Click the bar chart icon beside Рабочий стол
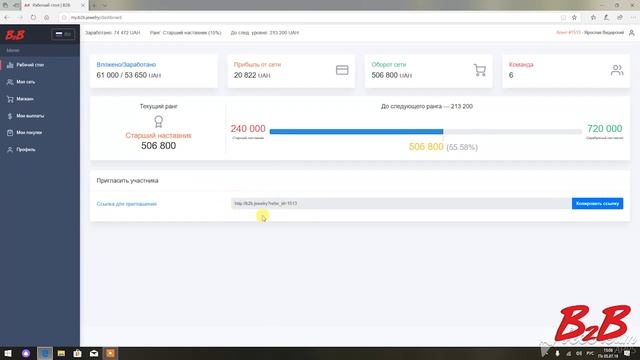This screenshot has height=360, width=640. coord(10,65)
